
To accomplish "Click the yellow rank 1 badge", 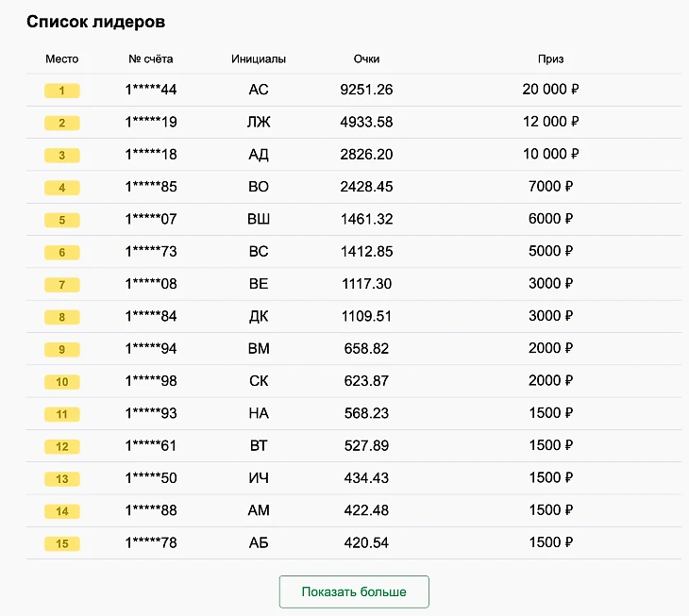I will click(x=62, y=91).
